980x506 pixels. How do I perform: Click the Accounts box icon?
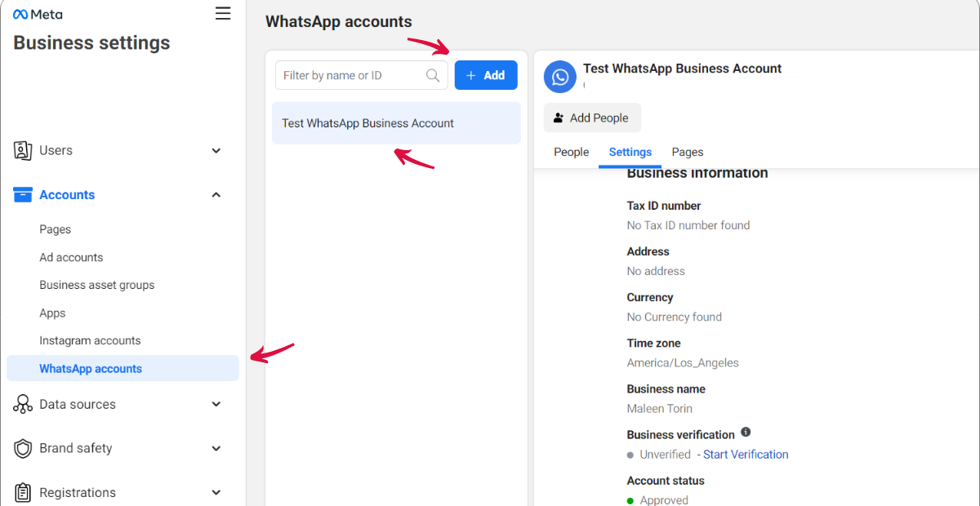23,195
